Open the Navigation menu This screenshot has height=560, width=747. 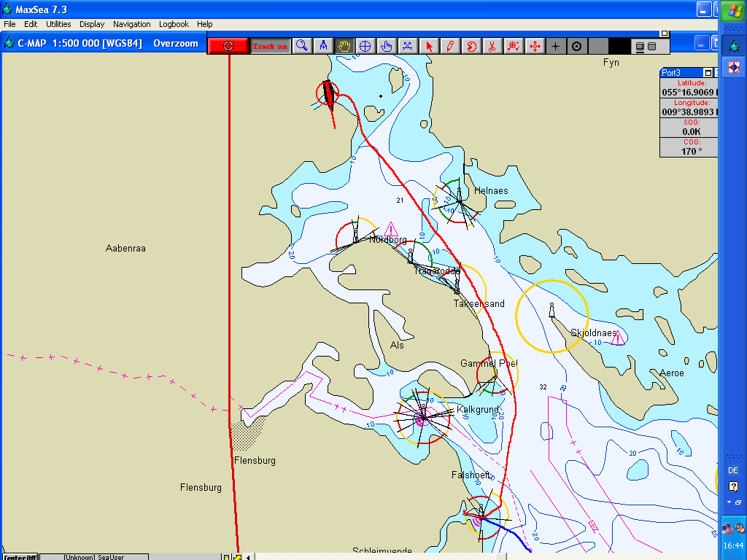131,24
